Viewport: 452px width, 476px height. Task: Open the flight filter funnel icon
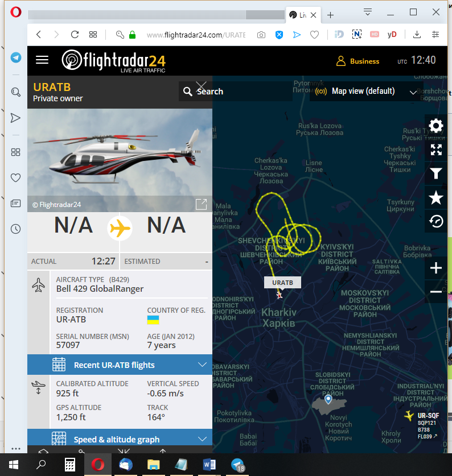436,173
